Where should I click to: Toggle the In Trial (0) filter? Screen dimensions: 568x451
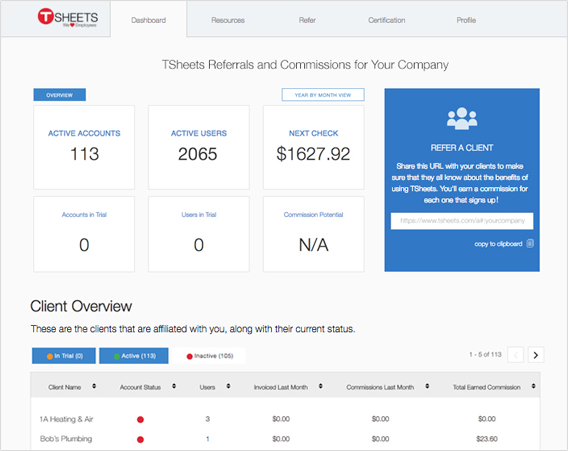(64, 356)
